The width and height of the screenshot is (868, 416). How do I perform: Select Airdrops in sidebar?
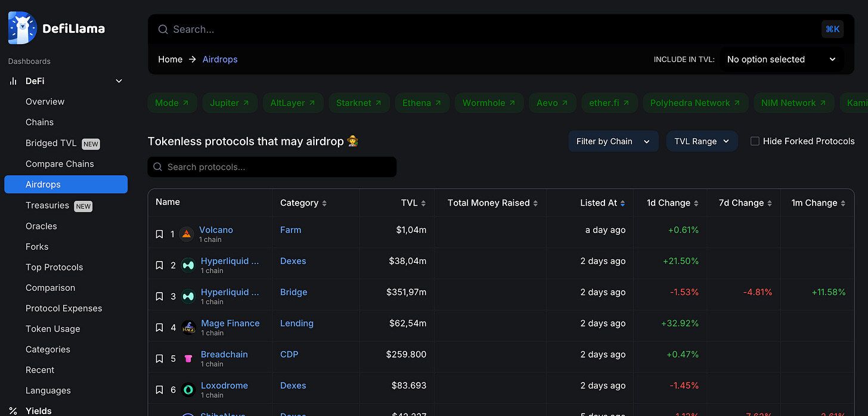tap(66, 184)
